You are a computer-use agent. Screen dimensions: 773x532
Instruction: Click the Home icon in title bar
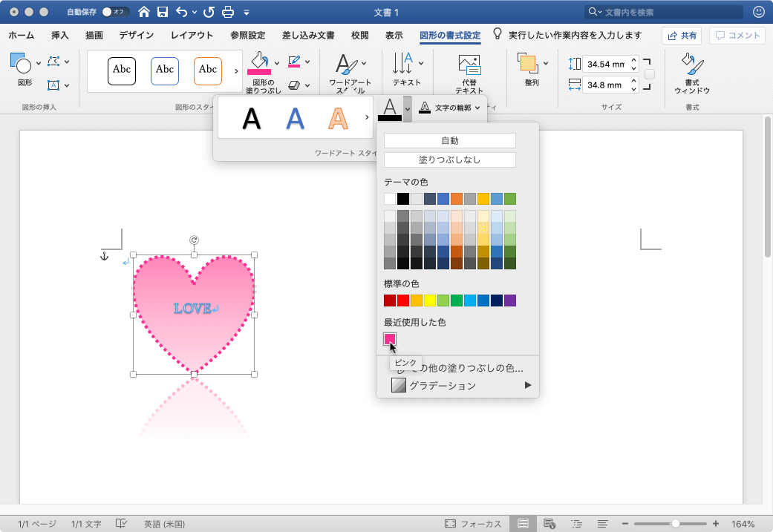[143, 12]
